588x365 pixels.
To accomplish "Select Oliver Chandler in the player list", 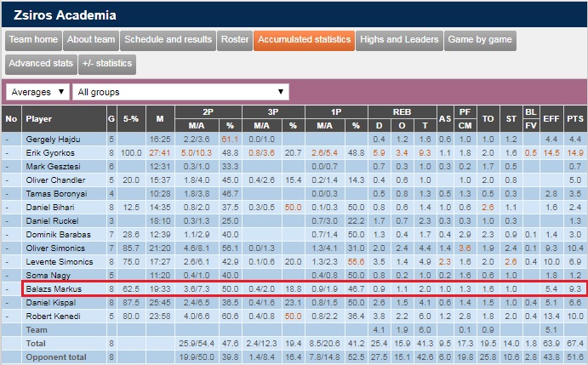I will 55,180.
